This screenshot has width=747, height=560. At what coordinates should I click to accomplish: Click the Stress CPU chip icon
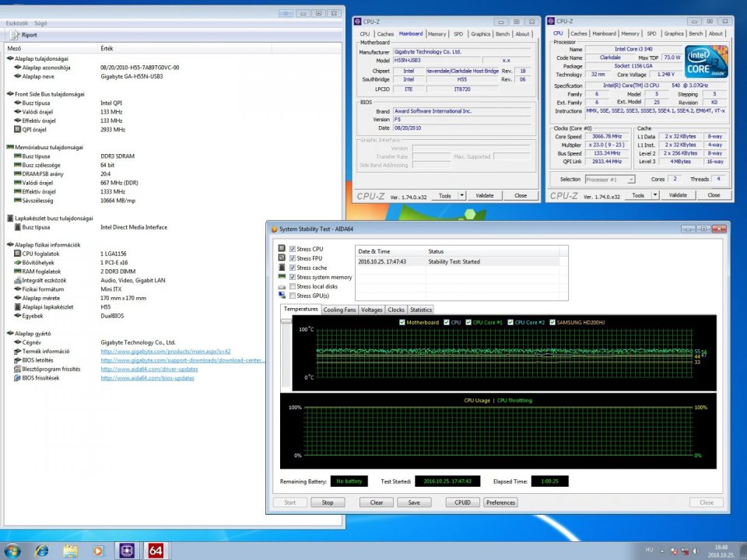pos(282,249)
